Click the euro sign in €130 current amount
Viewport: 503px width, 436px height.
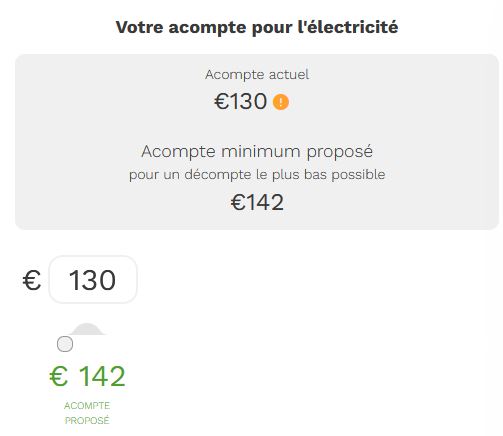click(220, 101)
